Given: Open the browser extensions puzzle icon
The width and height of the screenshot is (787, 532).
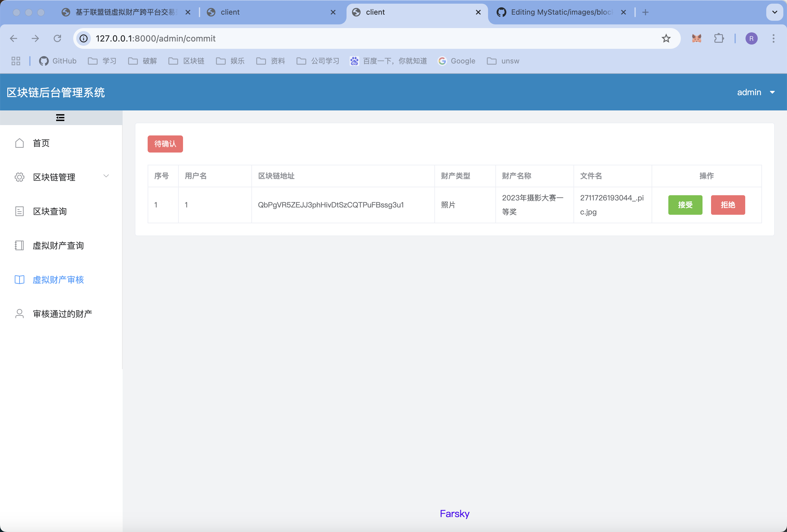Looking at the screenshot, I should [719, 38].
